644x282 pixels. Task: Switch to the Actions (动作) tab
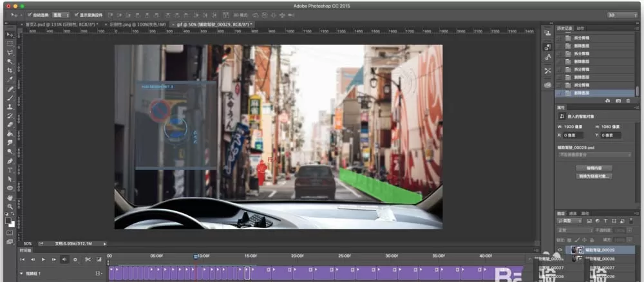[x=580, y=28]
